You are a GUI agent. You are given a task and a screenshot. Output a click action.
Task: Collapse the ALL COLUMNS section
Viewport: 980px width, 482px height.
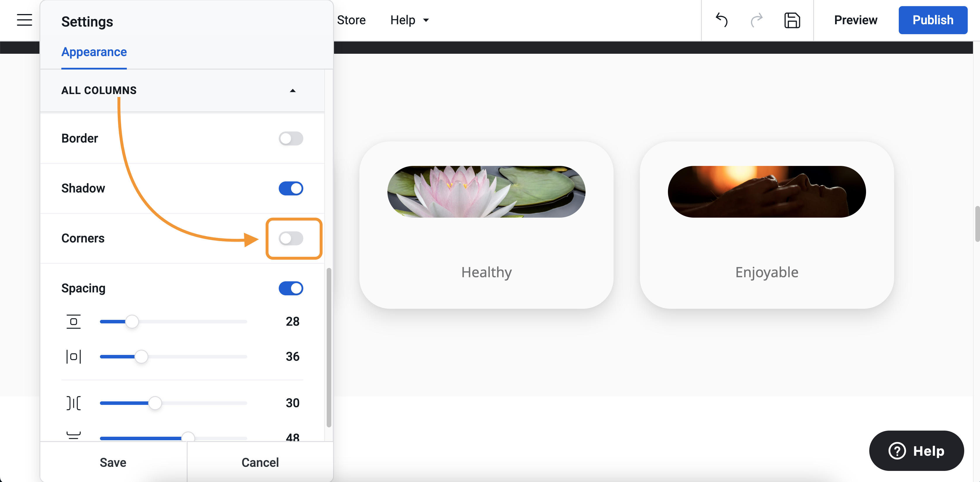(292, 91)
